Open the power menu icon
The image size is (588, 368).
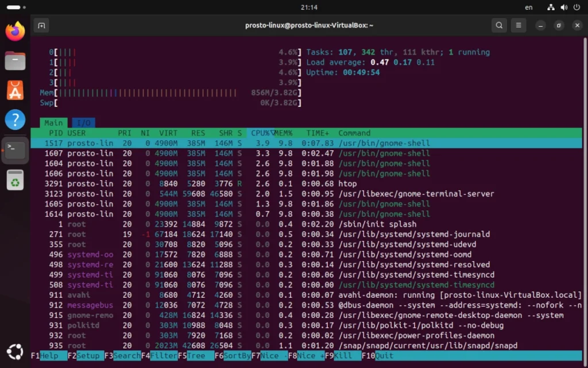click(x=577, y=7)
